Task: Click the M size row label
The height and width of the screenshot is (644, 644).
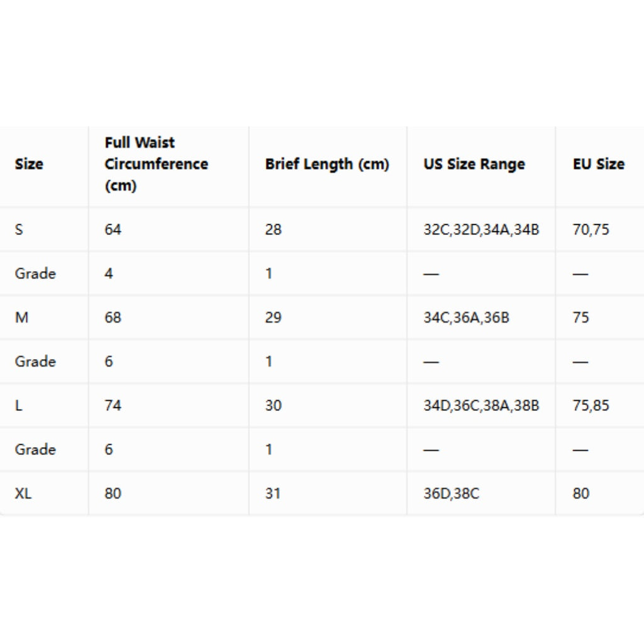Action: tap(21, 318)
